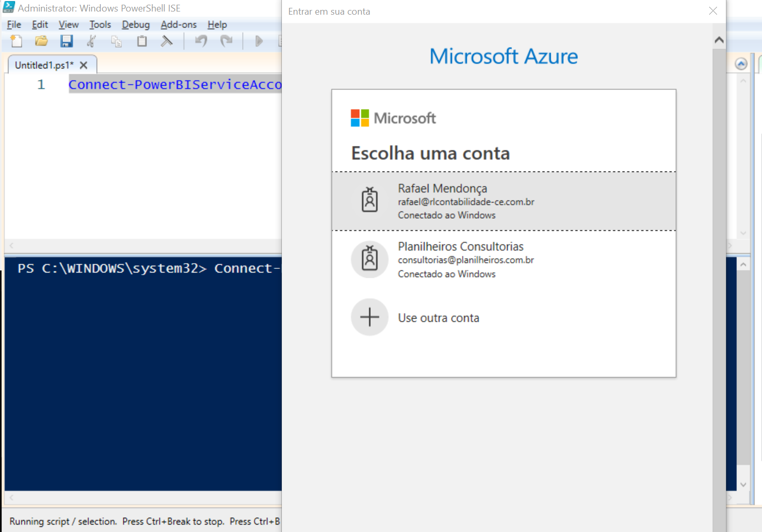Copy the selected text
762x532 pixels.
pos(117,41)
